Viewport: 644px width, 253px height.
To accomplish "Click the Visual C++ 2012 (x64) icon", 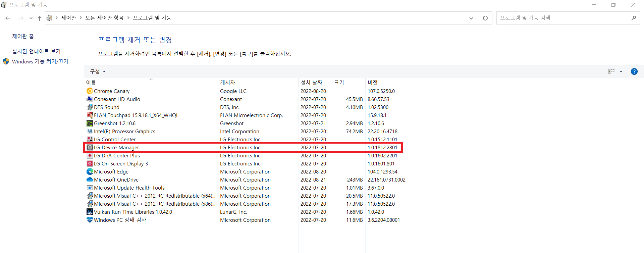I will point(90,196).
